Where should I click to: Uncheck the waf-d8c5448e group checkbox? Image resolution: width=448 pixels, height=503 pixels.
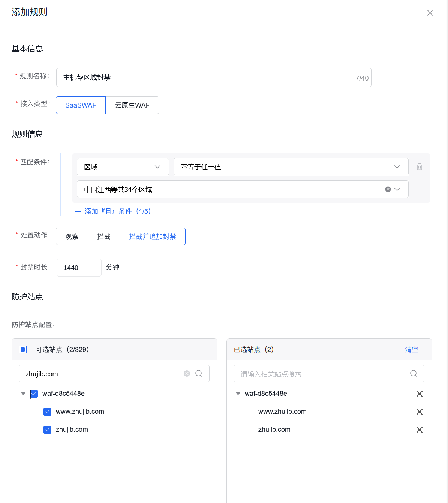34,394
